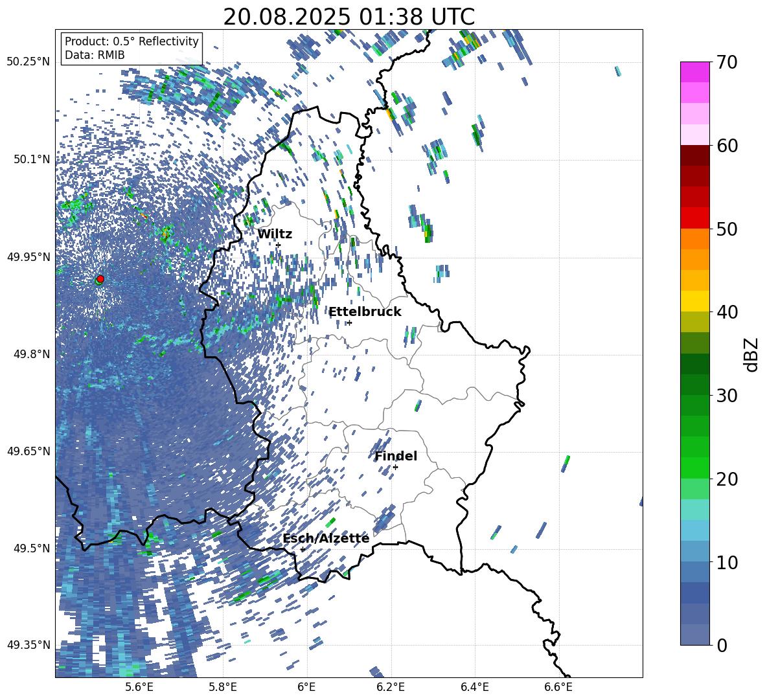This screenshot has width=767, height=700.
Task: Click the 30 colorbar tick label
Action: point(726,396)
